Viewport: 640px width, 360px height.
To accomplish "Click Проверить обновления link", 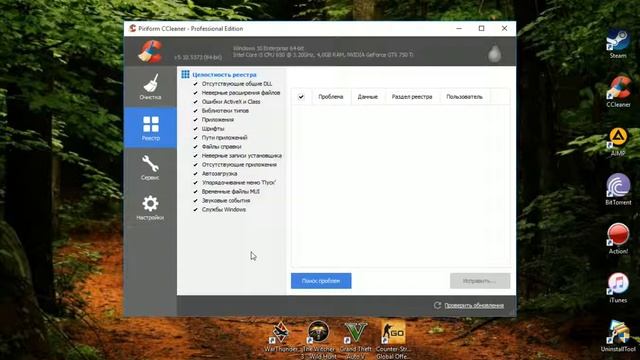I will pyautogui.click(x=474, y=305).
